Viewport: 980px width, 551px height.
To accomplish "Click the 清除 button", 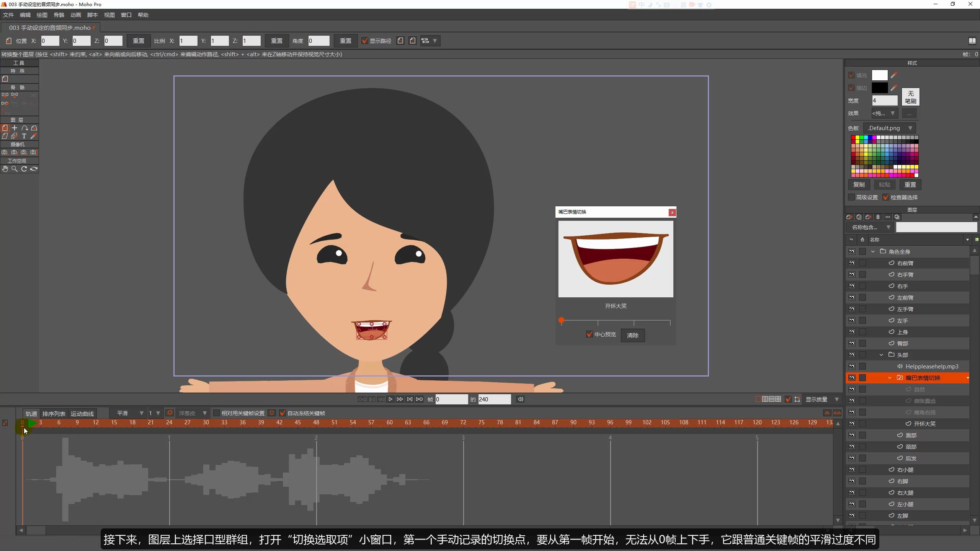I will (x=632, y=335).
